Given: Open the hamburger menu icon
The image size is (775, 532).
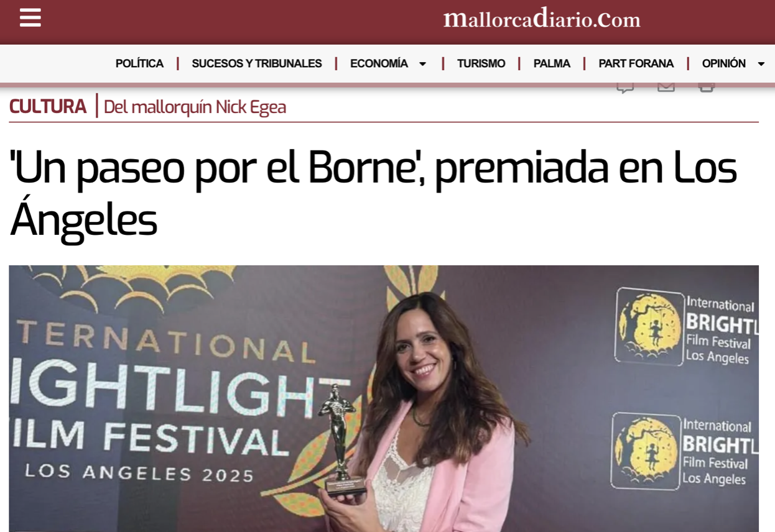Looking at the screenshot, I should point(30,17).
